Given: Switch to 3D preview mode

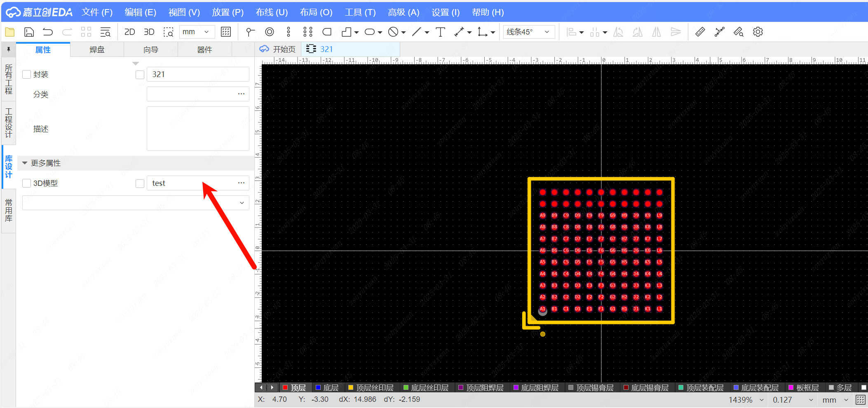Looking at the screenshot, I should tap(149, 32).
